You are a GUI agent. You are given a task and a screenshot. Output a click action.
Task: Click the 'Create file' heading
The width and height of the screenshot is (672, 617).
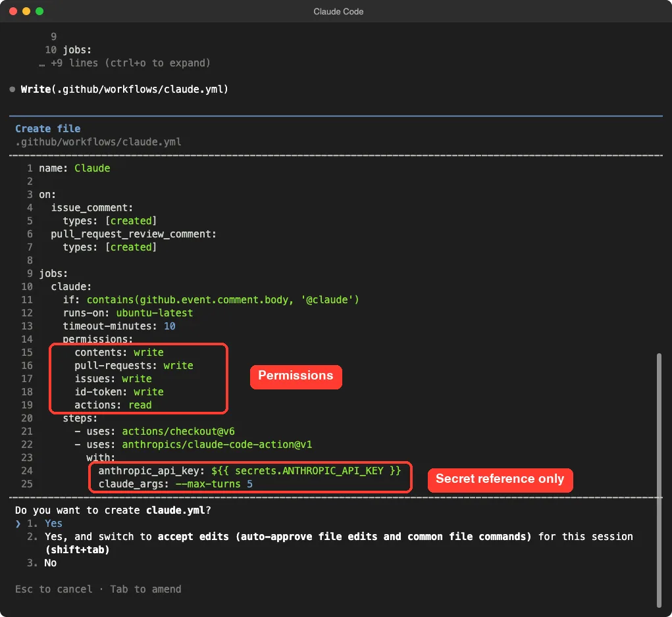pyautogui.click(x=47, y=128)
